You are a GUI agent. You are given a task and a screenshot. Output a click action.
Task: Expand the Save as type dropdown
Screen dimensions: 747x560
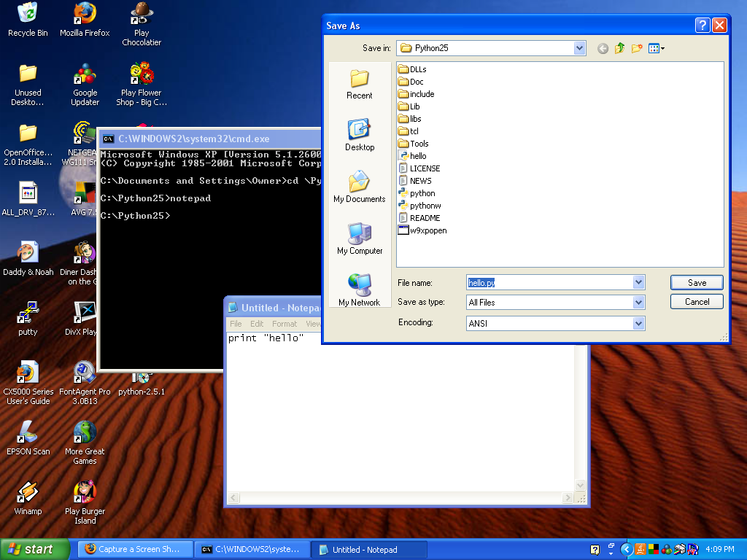[638, 302]
